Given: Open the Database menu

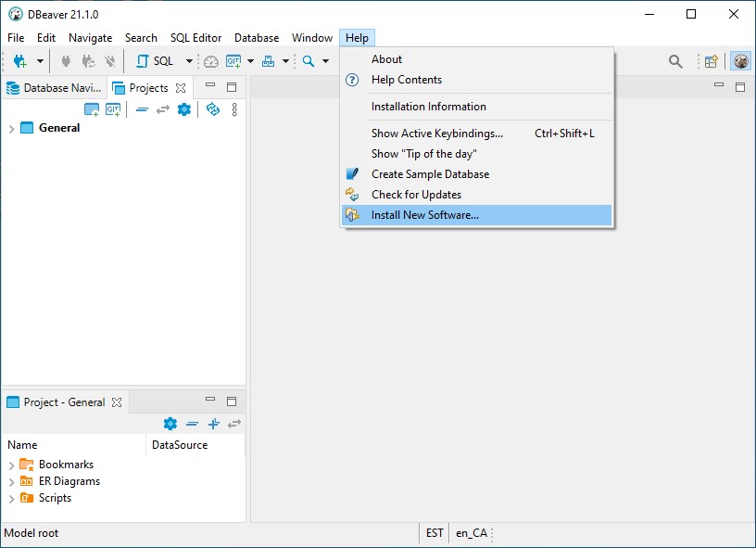Looking at the screenshot, I should [x=257, y=38].
